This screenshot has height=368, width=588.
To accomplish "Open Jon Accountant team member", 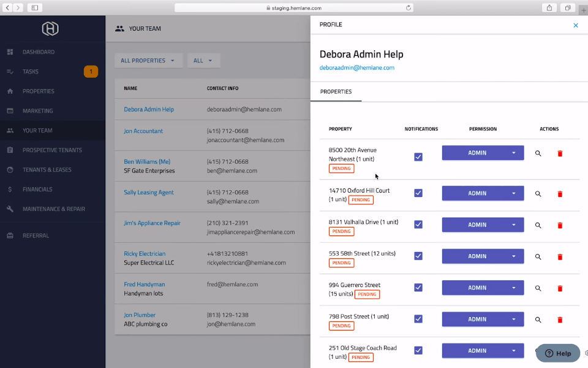I will tap(143, 131).
